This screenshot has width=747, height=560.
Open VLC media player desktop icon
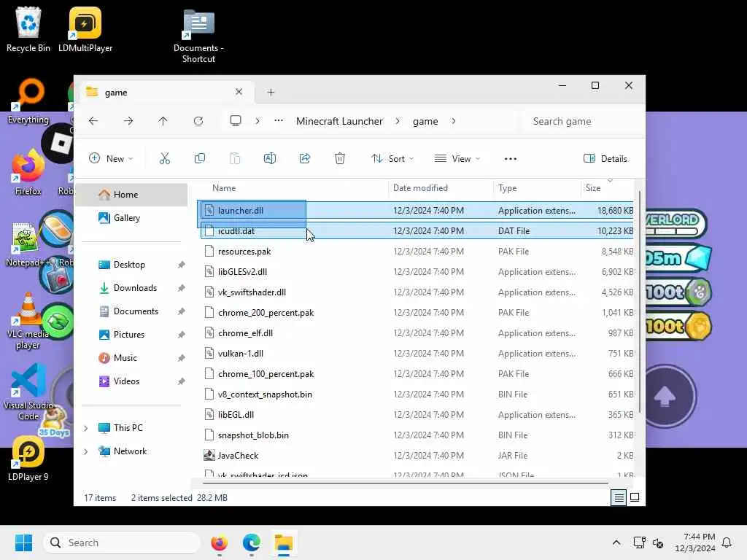[28, 322]
